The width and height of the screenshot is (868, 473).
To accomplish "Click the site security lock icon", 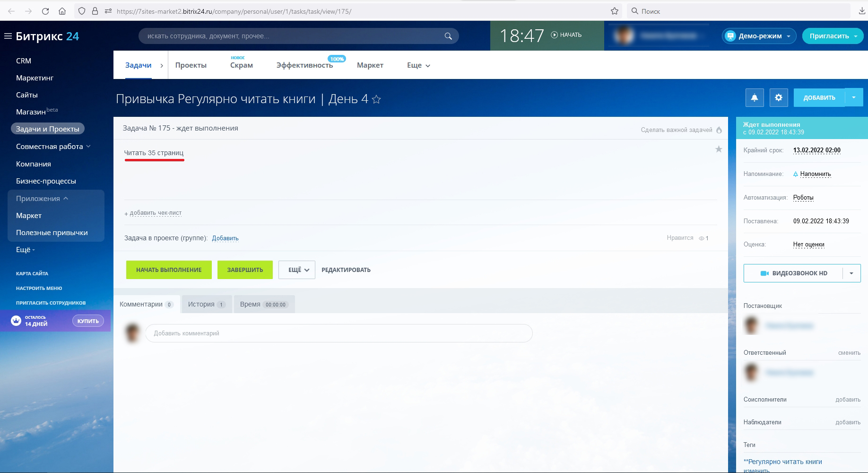I will tap(95, 11).
